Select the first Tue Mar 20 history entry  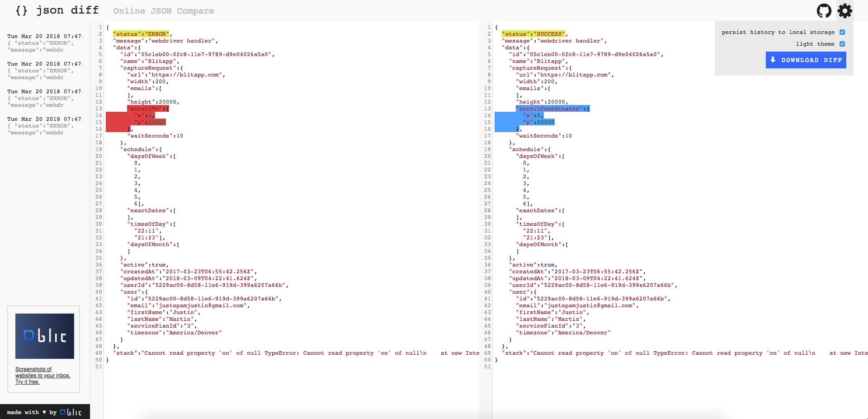tap(41, 43)
